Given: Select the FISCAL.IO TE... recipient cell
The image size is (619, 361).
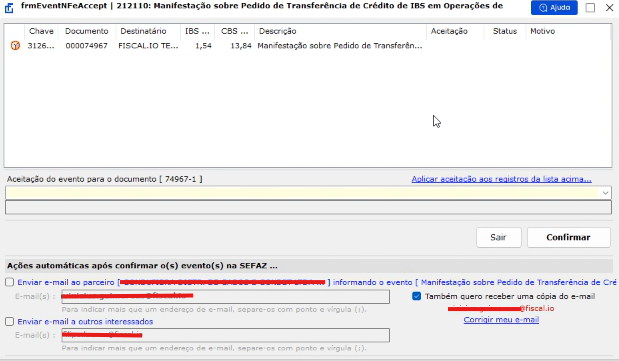Looking at the screenshot, I should (148, 46).
